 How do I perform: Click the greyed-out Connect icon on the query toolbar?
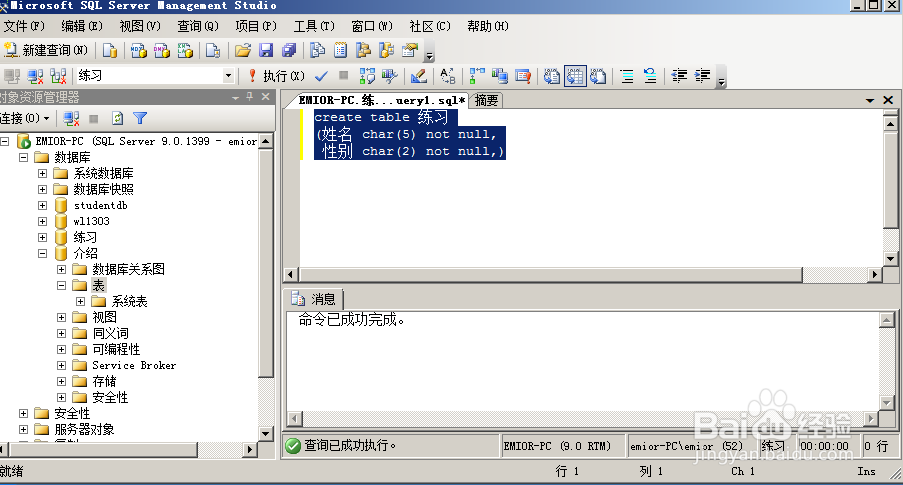12,76
